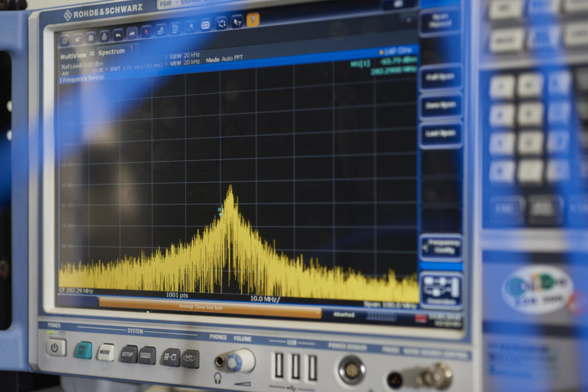Open the Frequency Config softkey menu
588x392 pixels.
click(x=441, y=247)
